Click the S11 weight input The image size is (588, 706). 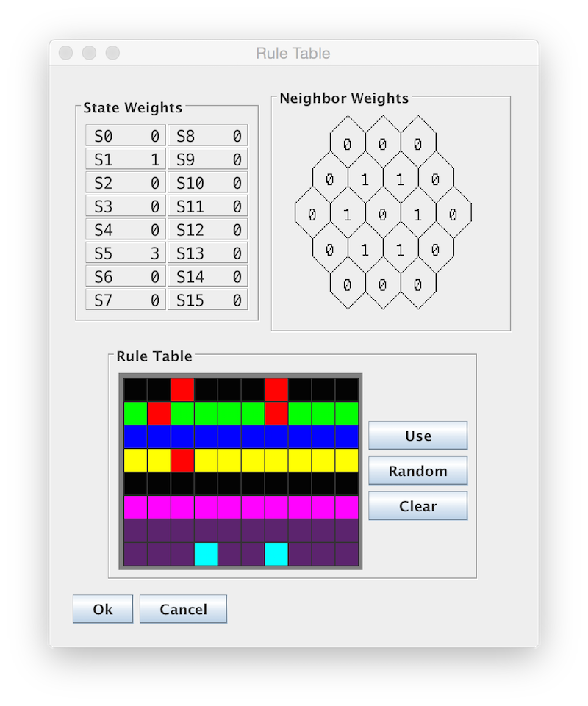pyautogui.click(x=208, y=206)
